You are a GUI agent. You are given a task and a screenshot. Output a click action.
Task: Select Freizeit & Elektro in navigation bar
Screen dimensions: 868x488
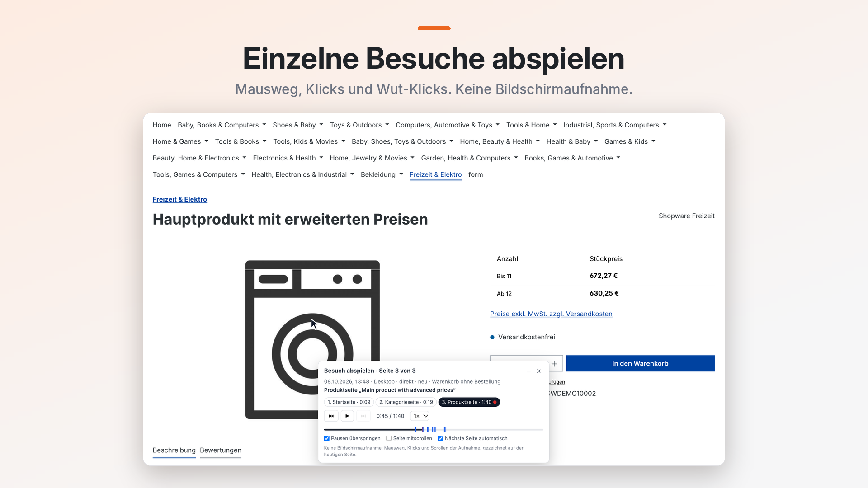435,175
